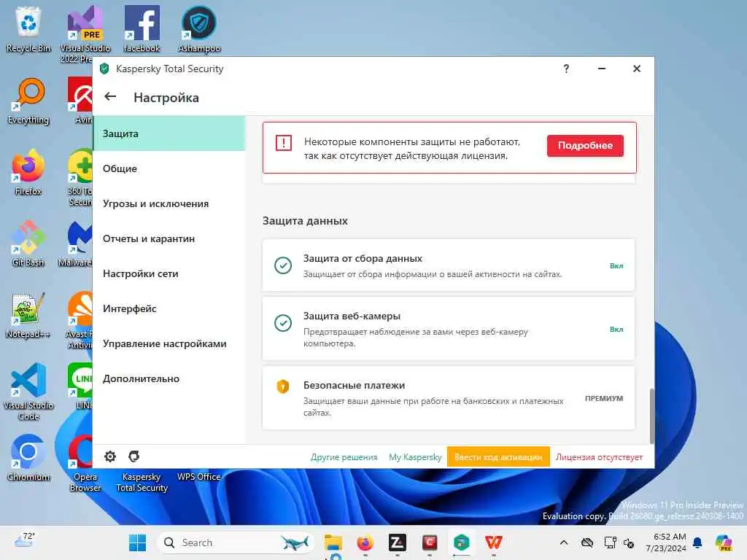Click the ПРЕМИУМ label on Безопасные платежи

(604, 398)
